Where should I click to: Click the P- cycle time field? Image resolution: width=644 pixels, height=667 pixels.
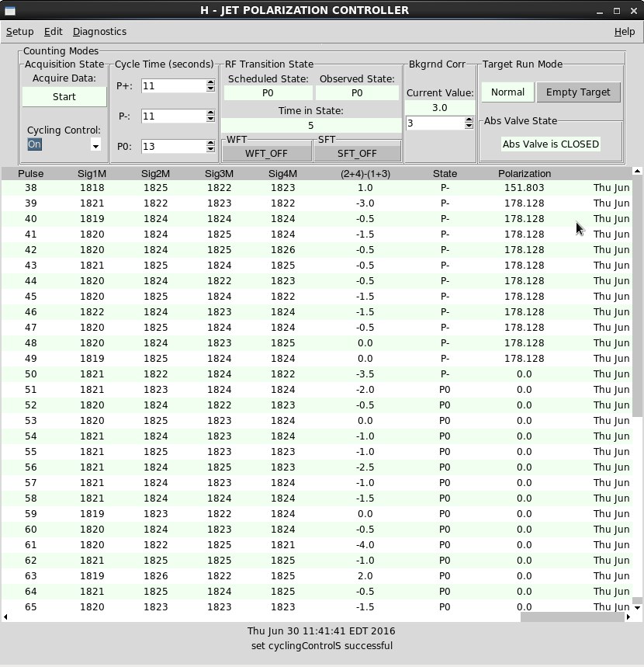(174, 116)
